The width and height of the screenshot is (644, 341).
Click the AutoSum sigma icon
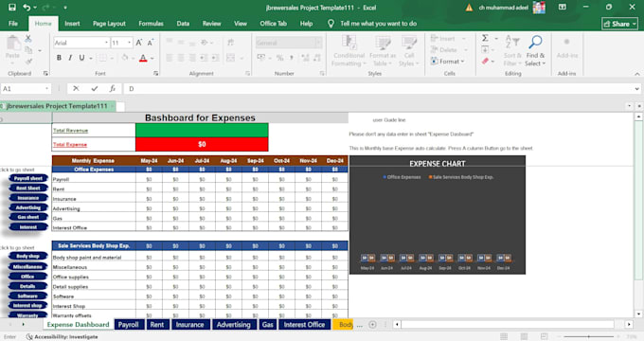(485, 38)
